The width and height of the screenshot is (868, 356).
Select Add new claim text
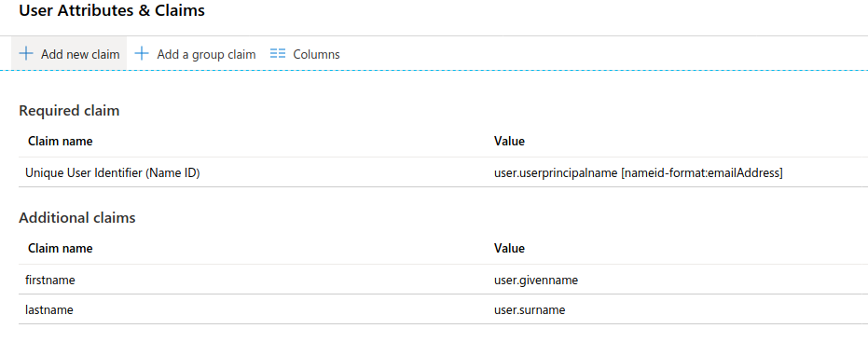click(80, 54)
